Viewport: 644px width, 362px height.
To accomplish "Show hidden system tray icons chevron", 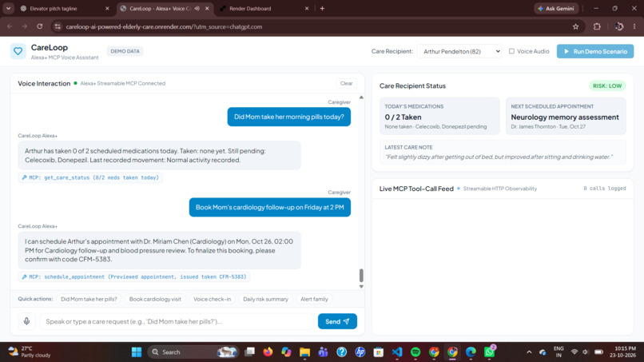I will point(529,352).
